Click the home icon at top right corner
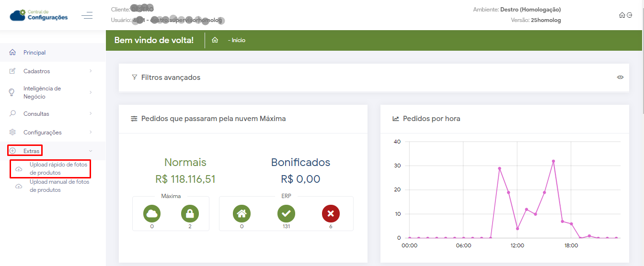The height and width of the screenshot is (266, 644). click(622, 15)
